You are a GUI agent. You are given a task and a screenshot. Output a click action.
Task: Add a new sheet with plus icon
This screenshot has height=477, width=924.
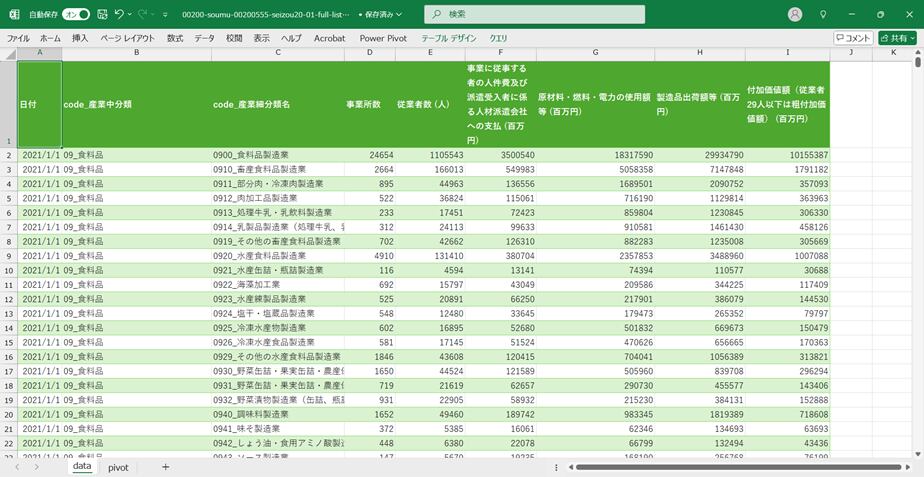pos(165,467)
